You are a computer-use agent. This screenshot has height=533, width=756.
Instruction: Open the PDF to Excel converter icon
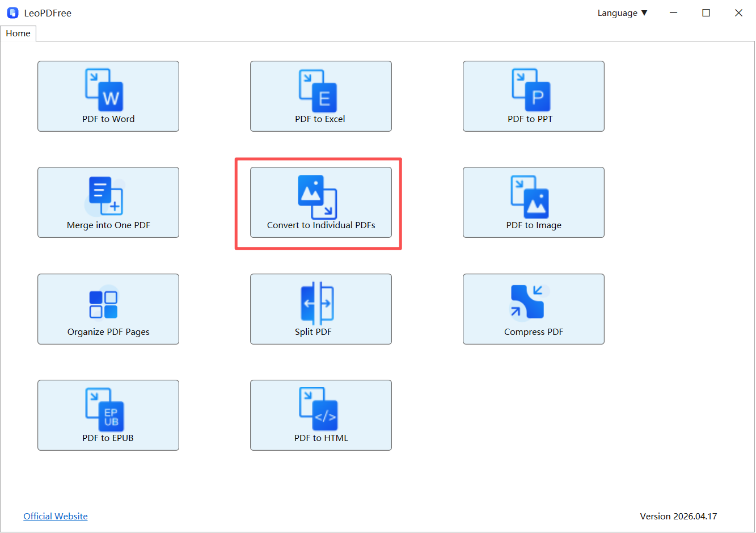[318, 91]
